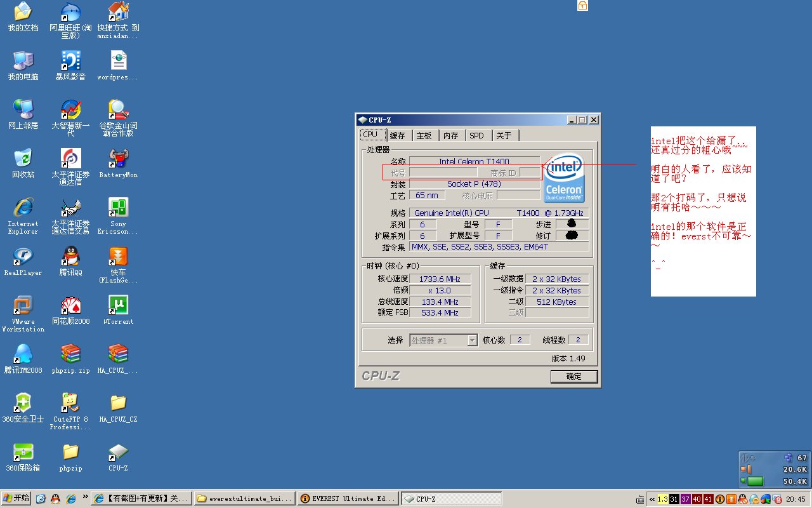Open the SPD tab
The width and height of the screenshot is (812, 508).
click(x=476, y=135)
